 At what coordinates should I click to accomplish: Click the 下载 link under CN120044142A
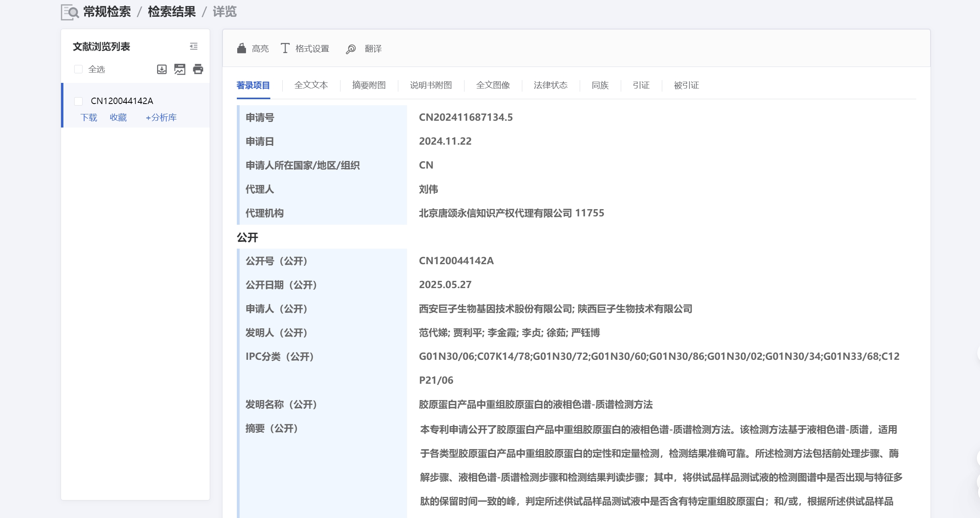pos(89,118)
